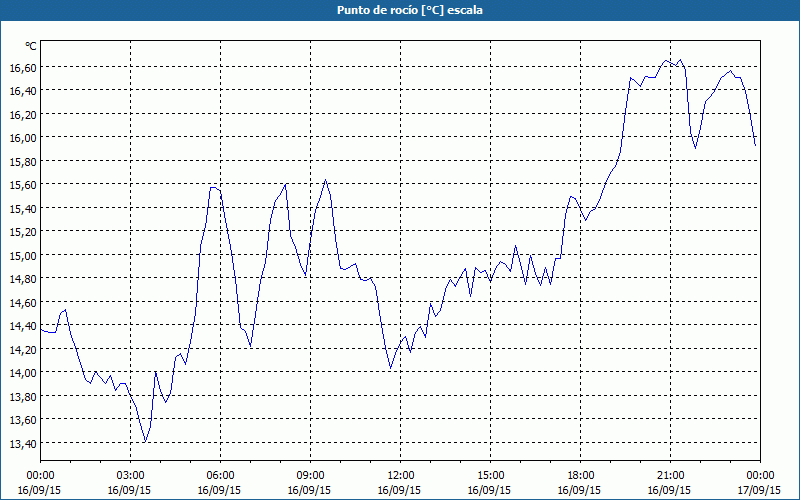The width and height of the screenshot is (800, 500).
Task: Select the 14,60 y-axis value
Action: [23, 304]
